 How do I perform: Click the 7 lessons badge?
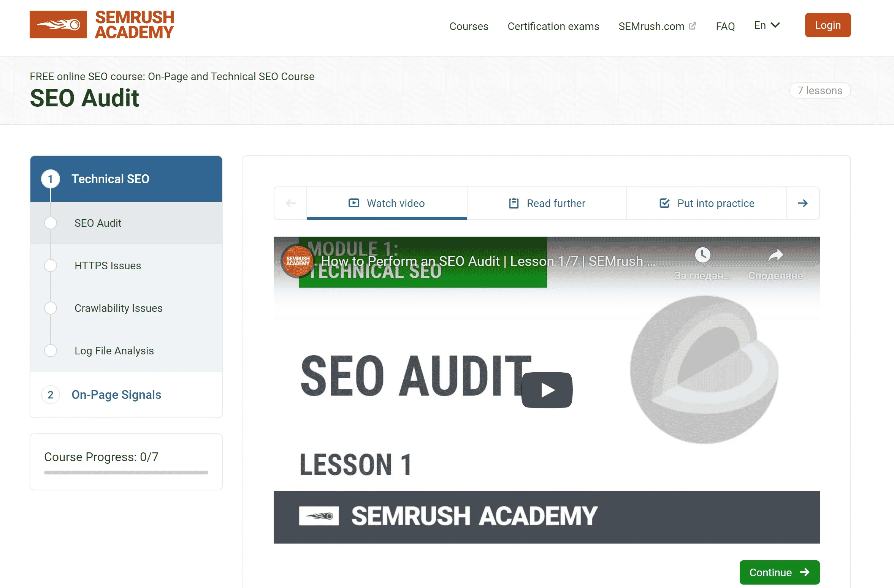[819, 90]
